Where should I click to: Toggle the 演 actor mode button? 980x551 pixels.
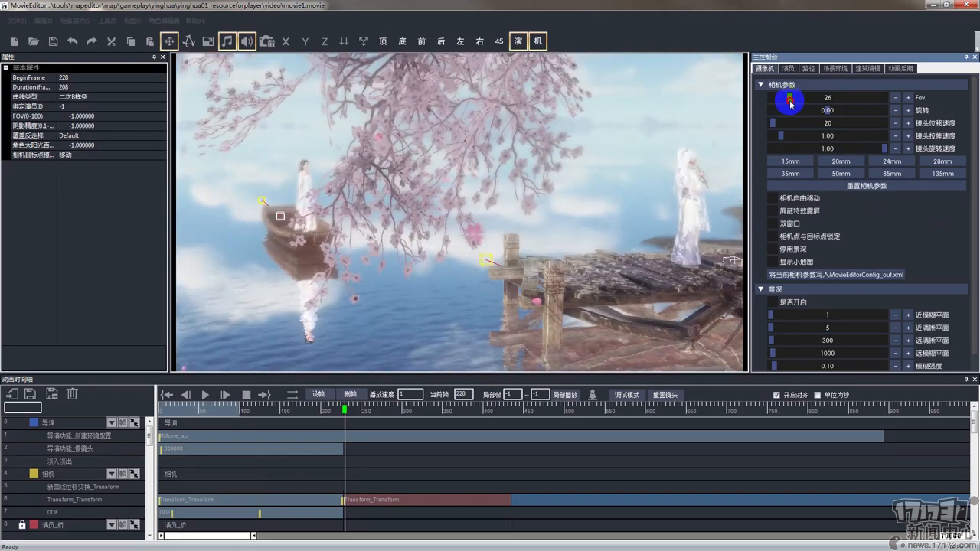tap(518, 41)
